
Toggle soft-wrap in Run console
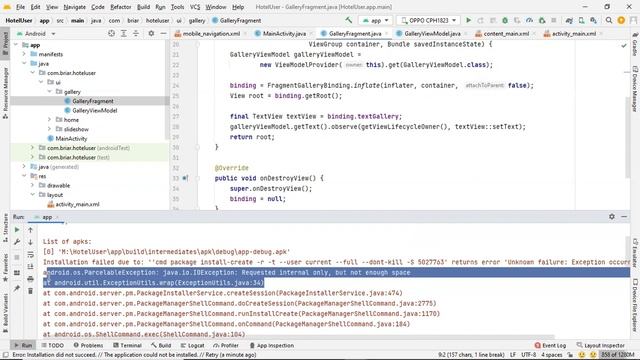(x=30, y=255)
